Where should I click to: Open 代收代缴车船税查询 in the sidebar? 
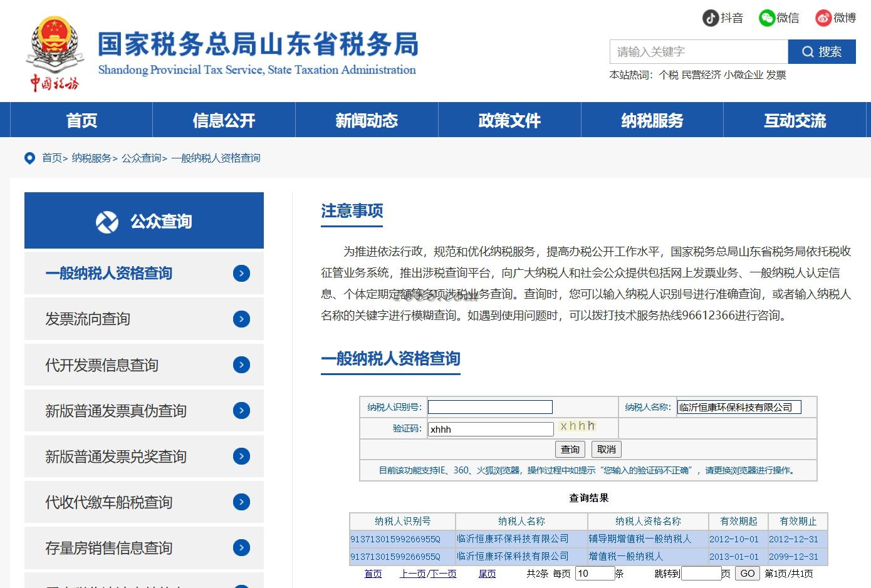144,502
